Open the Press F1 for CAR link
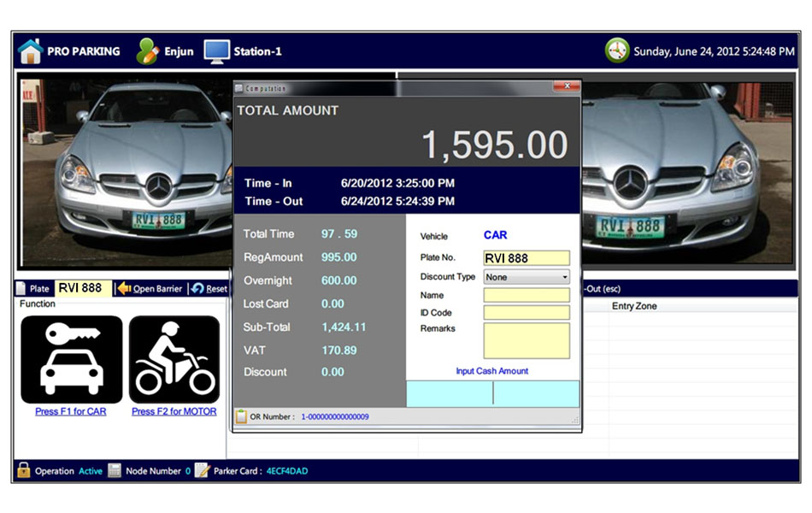Viewport: 812px width, 513px height. (x=71, y=411)
